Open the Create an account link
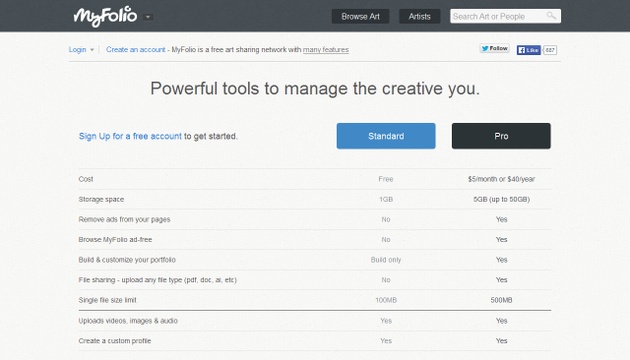The height and width of the screenshot is (360, 630). 135,49
